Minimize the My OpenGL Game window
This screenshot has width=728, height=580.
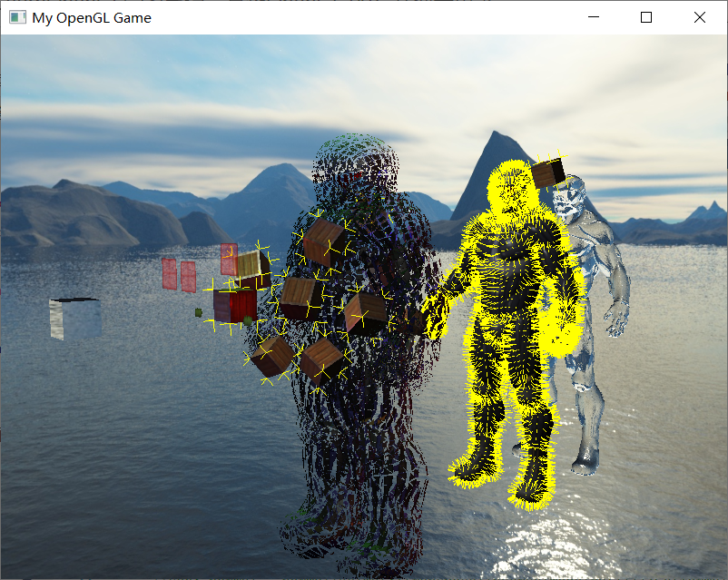tap(594, 17)
